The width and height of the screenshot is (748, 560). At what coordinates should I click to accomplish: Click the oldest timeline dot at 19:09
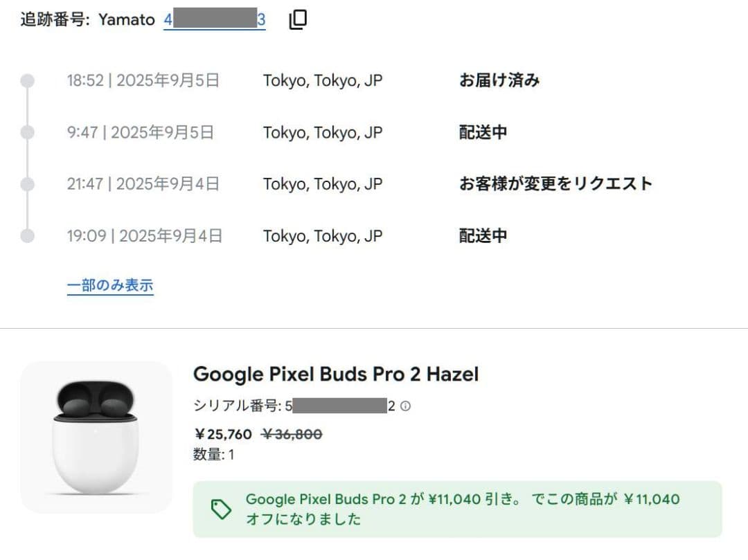click(x=26, y=235)
